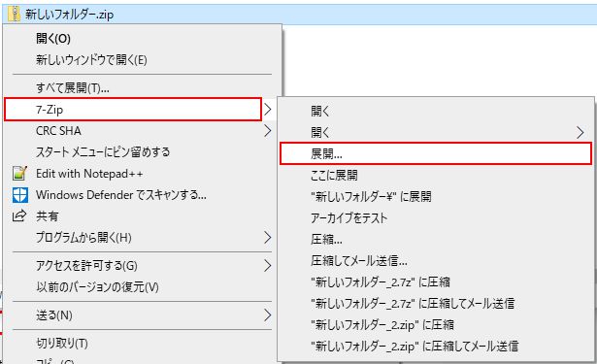Expand the 送る(N) submenu arrow
This screenshot has height=364, width=597.
tap(268, 315)
